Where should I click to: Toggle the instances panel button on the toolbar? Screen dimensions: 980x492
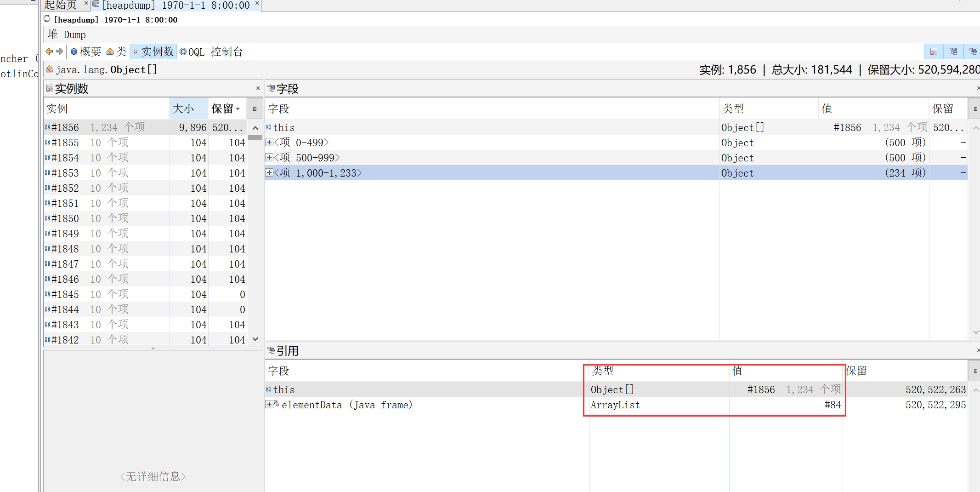(x=934, y=51)
